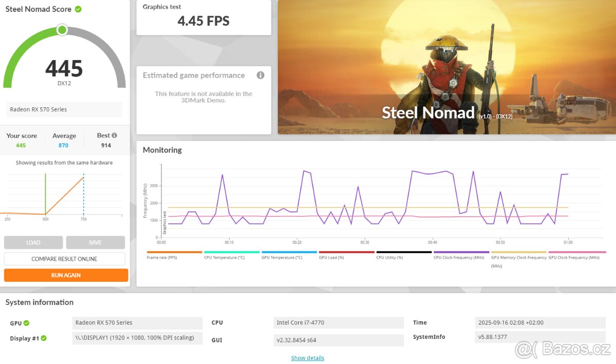The width and height of the screenshot is (616, 364).
Task: Click the GPU Load (%) red legend swatch
Action: (346, 252)
